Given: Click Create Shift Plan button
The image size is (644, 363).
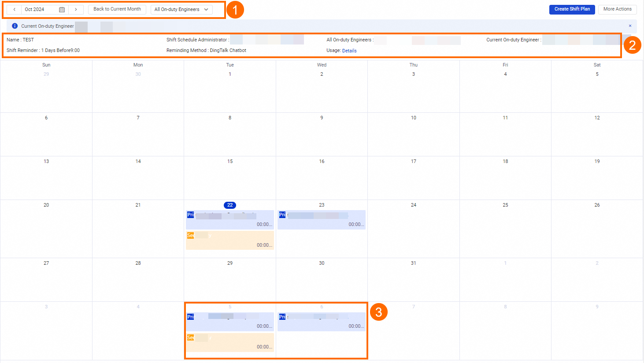Looking at the screenshot, I should (572, 9).
